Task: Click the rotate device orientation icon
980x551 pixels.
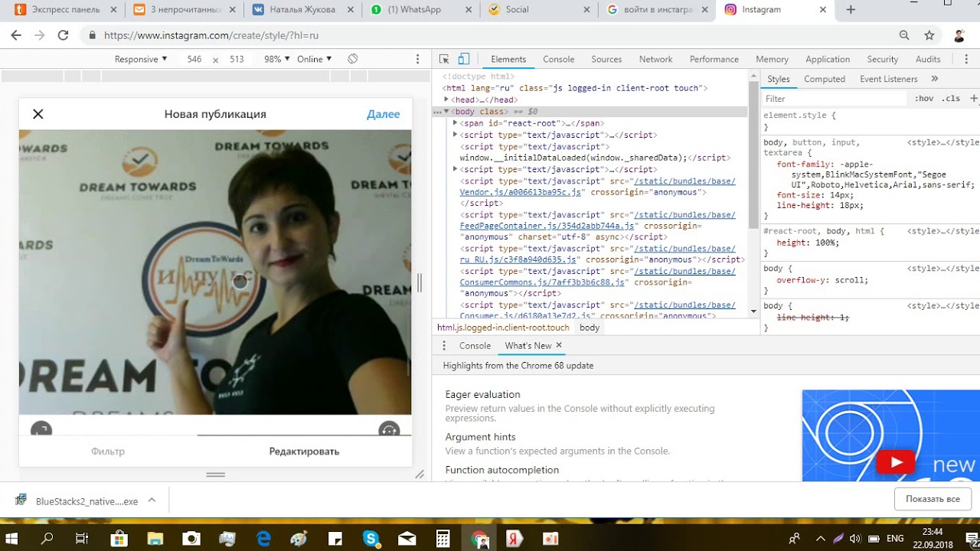Action: tap(352, 59)
